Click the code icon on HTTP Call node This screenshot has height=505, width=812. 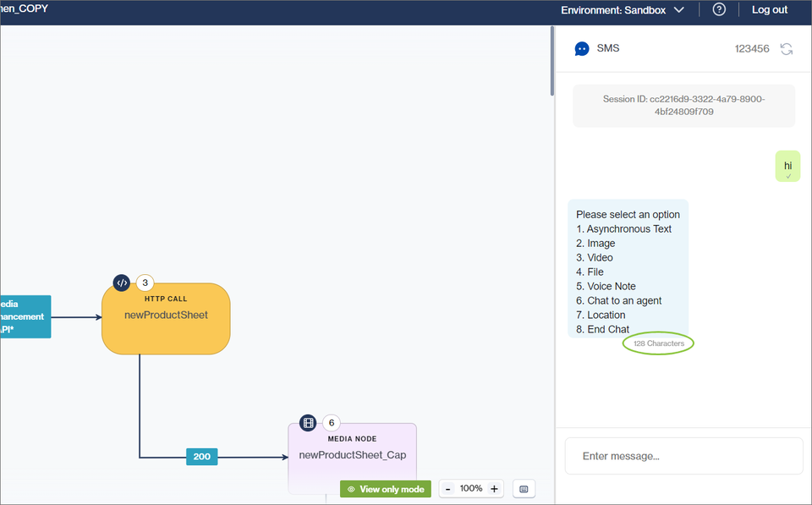point(122,283)
